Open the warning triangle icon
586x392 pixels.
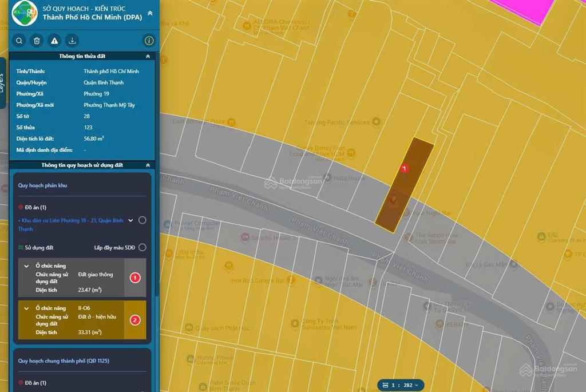coord(54,41)
